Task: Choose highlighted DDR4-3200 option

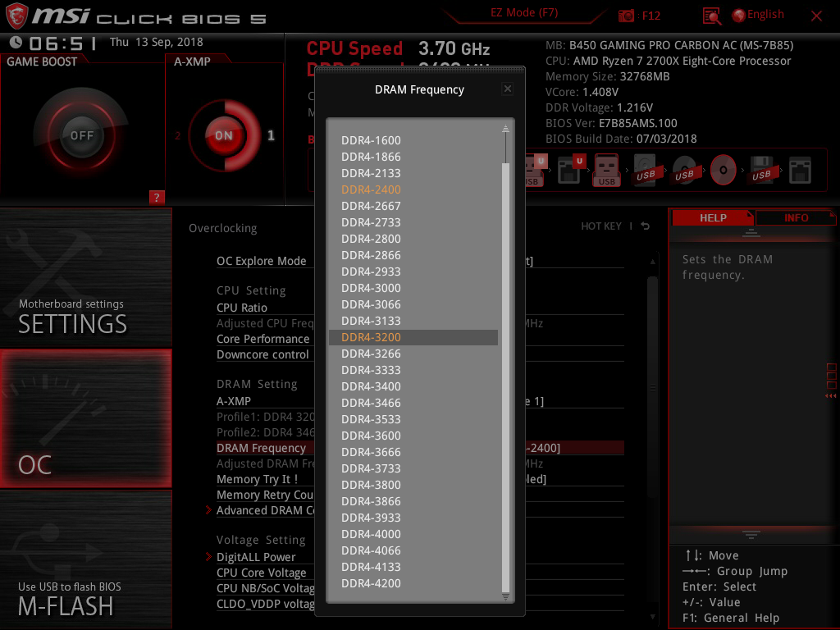Action: click(x=413, y=337)
